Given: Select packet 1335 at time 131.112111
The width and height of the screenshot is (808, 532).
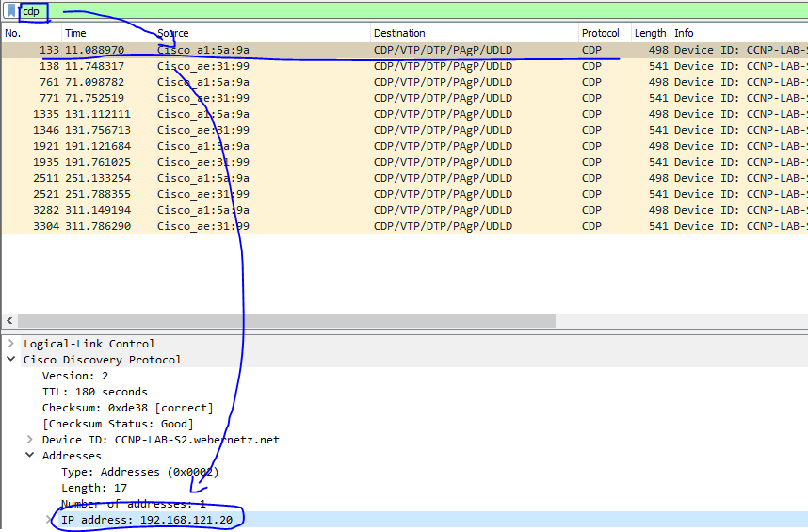Looking at the screenshot, I should pyautogui.click(x=405, y=114).
